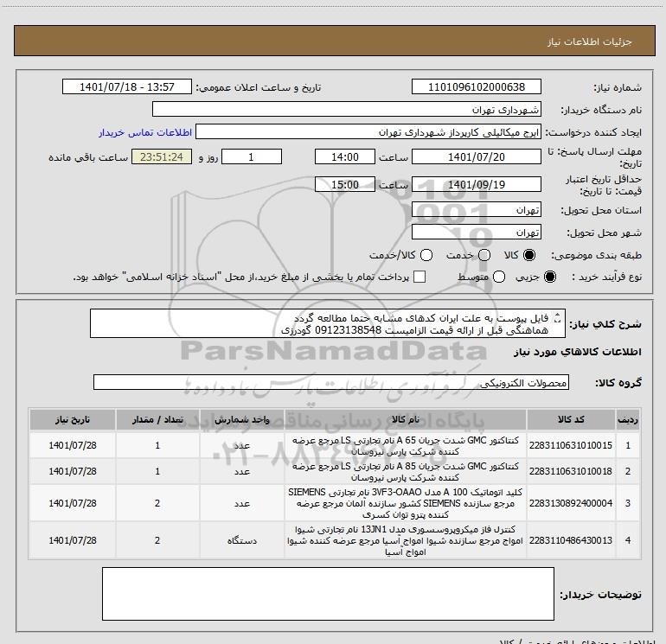The height and width of the screenshot is (644, 666).
Task: Click the days remaining field showing 1
Action: pos(252,156)
